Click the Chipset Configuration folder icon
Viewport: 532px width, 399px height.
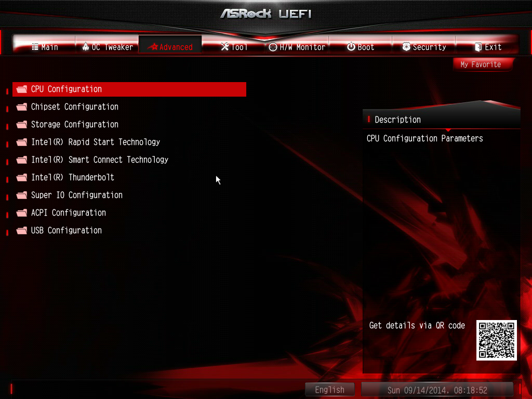pos(22,107)
